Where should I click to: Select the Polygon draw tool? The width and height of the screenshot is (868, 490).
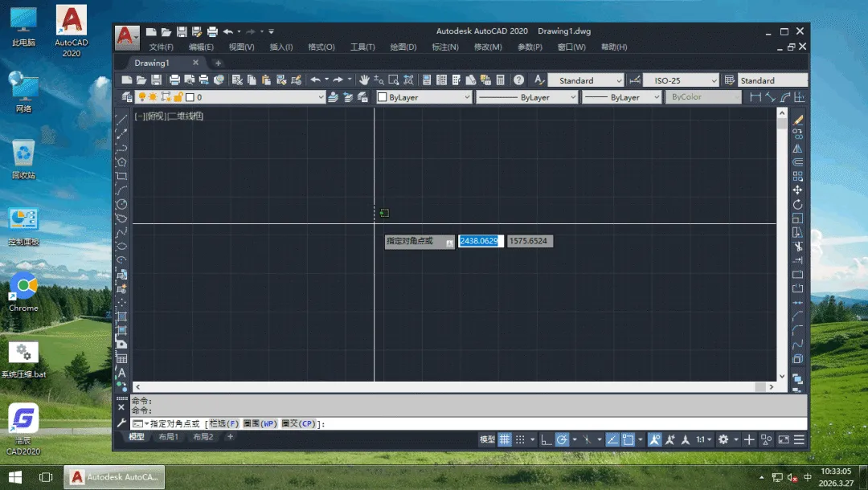[x=121, y=162]
